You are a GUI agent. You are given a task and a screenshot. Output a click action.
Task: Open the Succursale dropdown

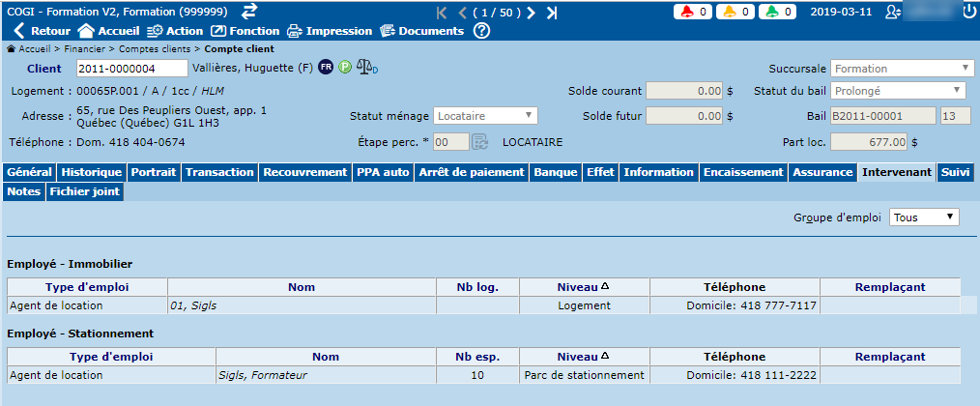[901, 69]
